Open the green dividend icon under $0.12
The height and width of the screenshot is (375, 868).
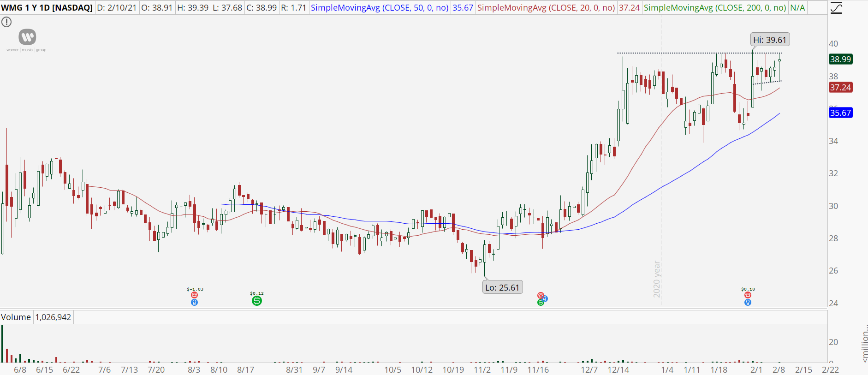coord(257,301)
